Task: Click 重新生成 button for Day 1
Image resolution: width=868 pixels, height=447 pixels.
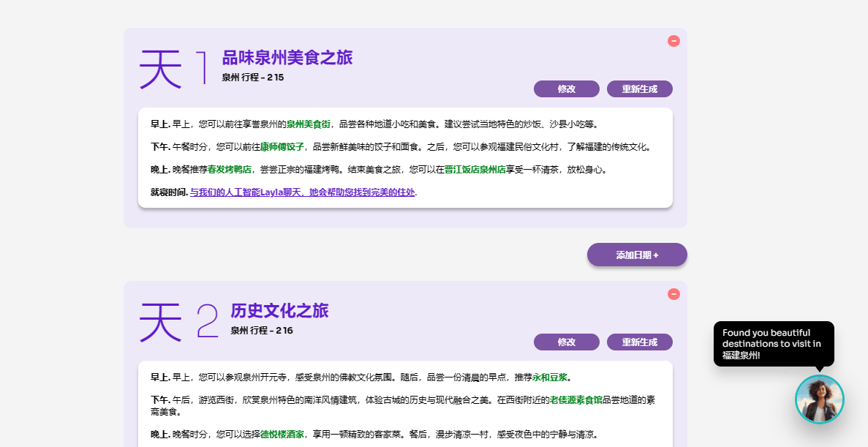Action: point(639,89)
